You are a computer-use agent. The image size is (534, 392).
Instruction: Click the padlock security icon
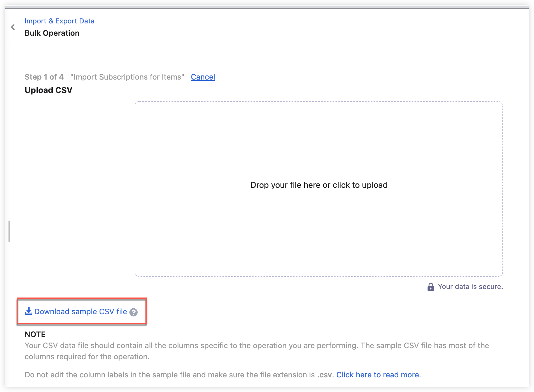point(431,287)
